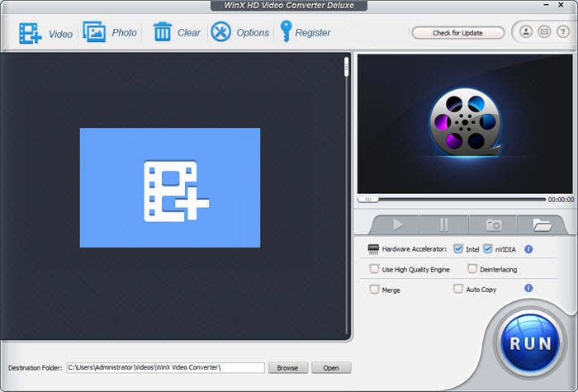Click the email envelope icon
Screen dimensions: 578x392
click(544, 31)
